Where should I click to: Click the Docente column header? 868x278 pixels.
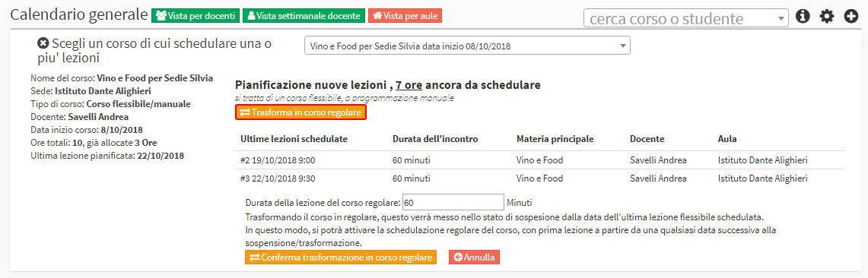647,139
